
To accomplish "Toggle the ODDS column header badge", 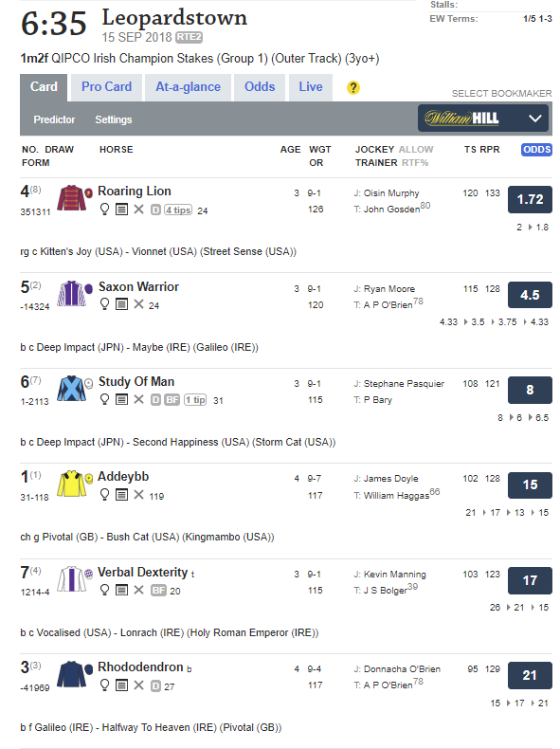I will point(536,150).
